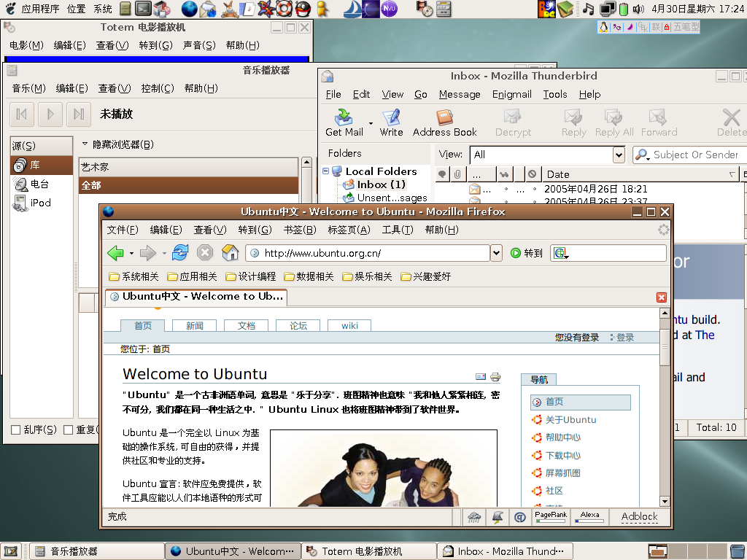Click the show desktop button in bottom panel
This screenshot has width=747, height=560.
11,551
